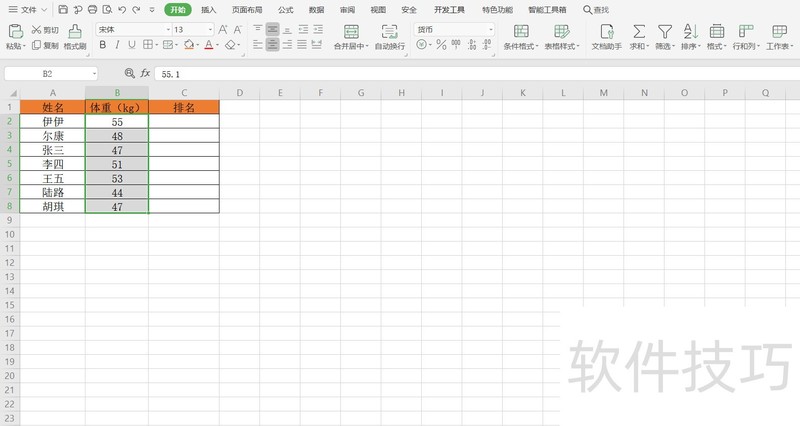This screenshot has height=426, width=800.
Task: Apply thousands separator number format
Action: 456,45
